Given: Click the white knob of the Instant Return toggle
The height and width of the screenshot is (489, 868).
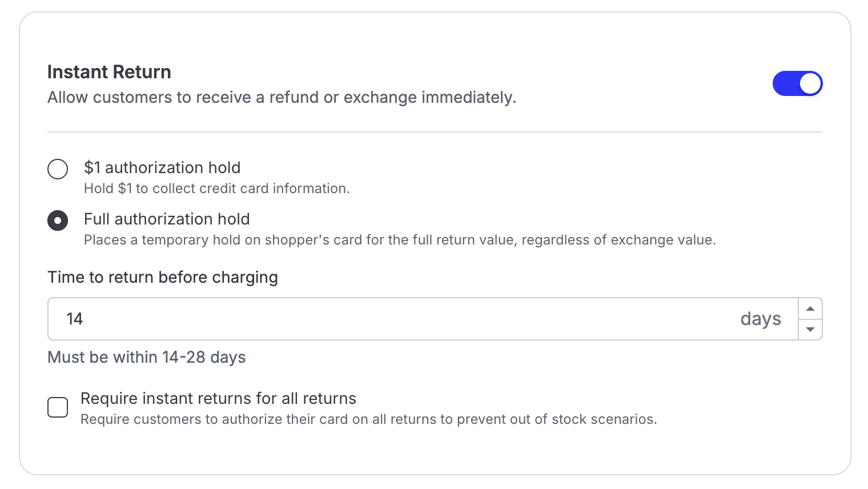Looking at the screenshot, I should point(810,83).
